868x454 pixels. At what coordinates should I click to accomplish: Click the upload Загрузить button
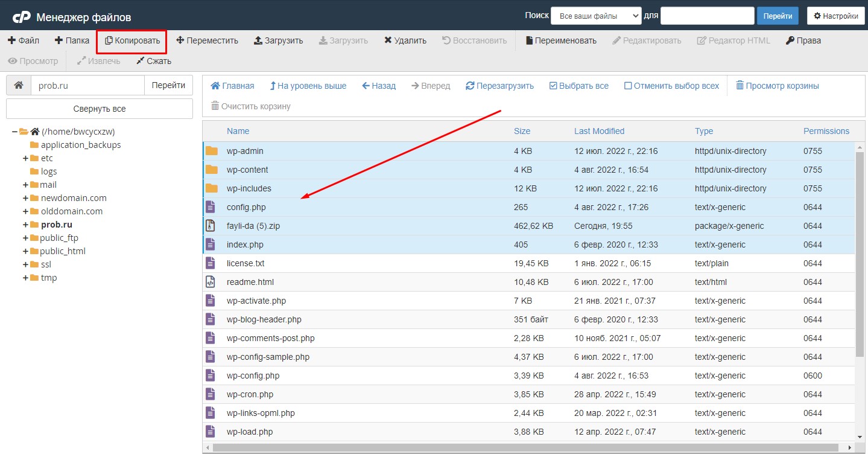point(278,40)
